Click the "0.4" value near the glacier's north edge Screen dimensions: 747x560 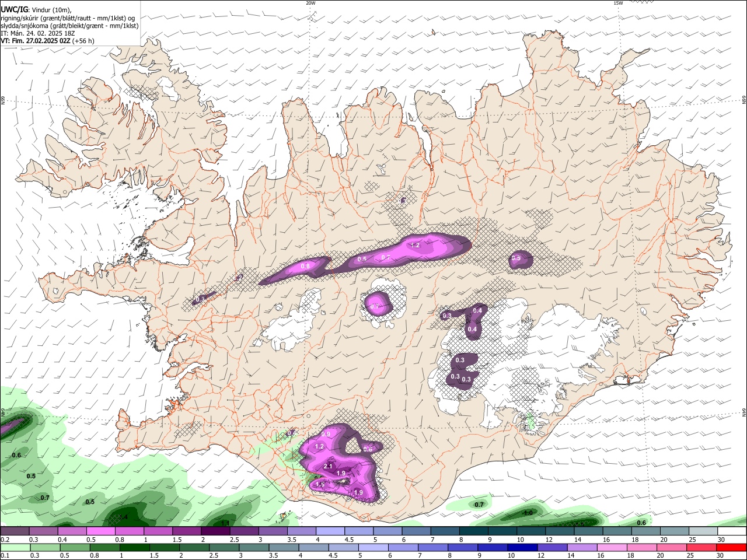pos(477,311)
